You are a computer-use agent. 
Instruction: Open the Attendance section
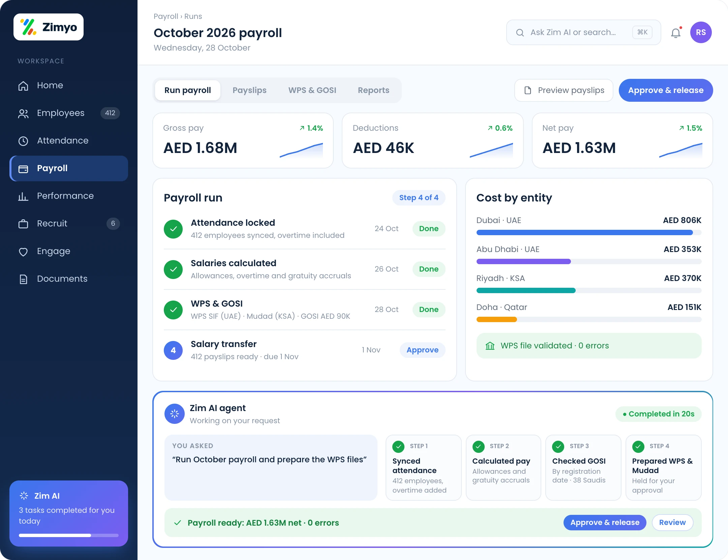click(x=69, y=141)
